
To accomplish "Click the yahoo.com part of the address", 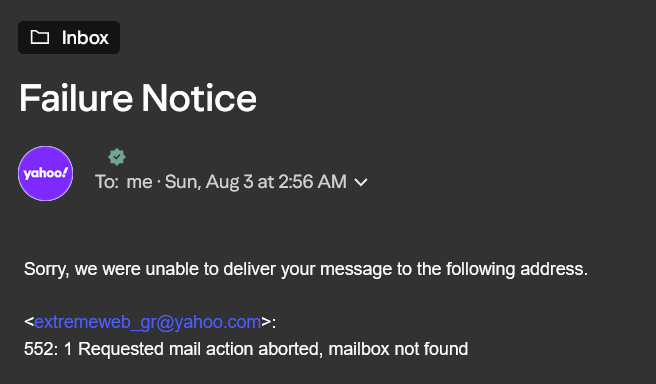I will 217,322.
